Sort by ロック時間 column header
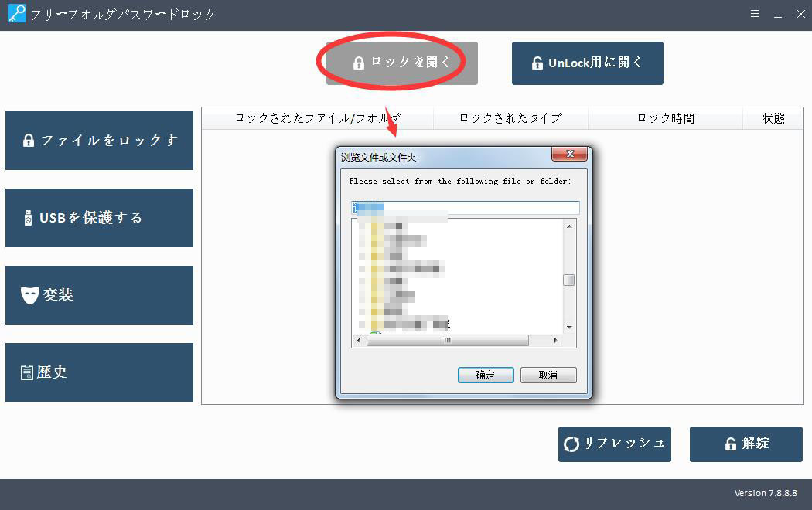 click(x=665, y=118)
